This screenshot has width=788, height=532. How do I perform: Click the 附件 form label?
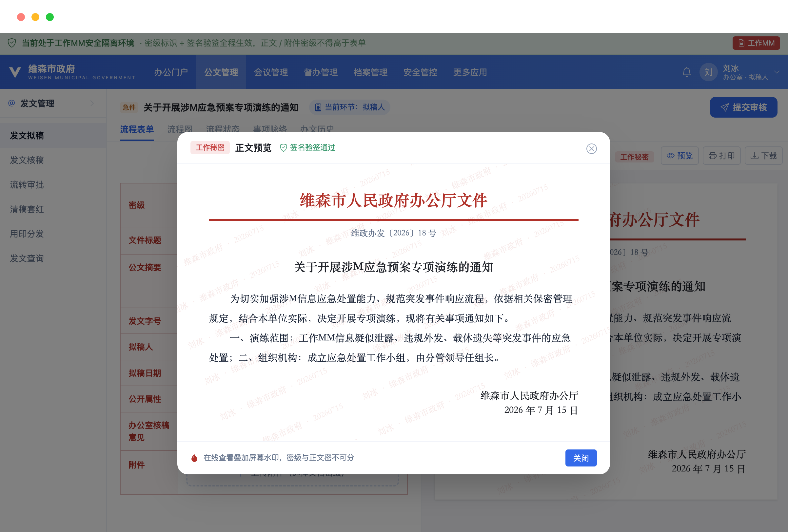[137, 465]
